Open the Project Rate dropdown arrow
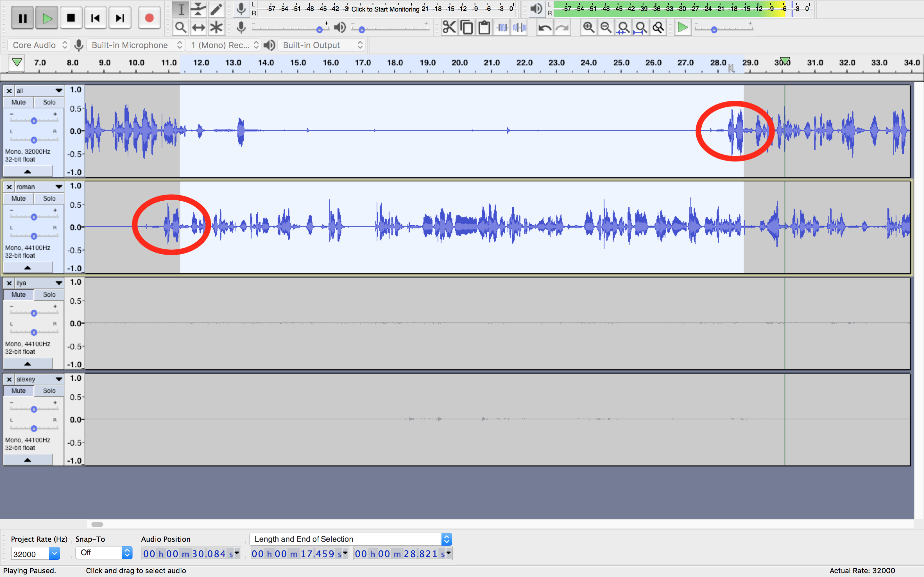The width and height of the screenshot is (924, 577). click(x=54, y=553)
